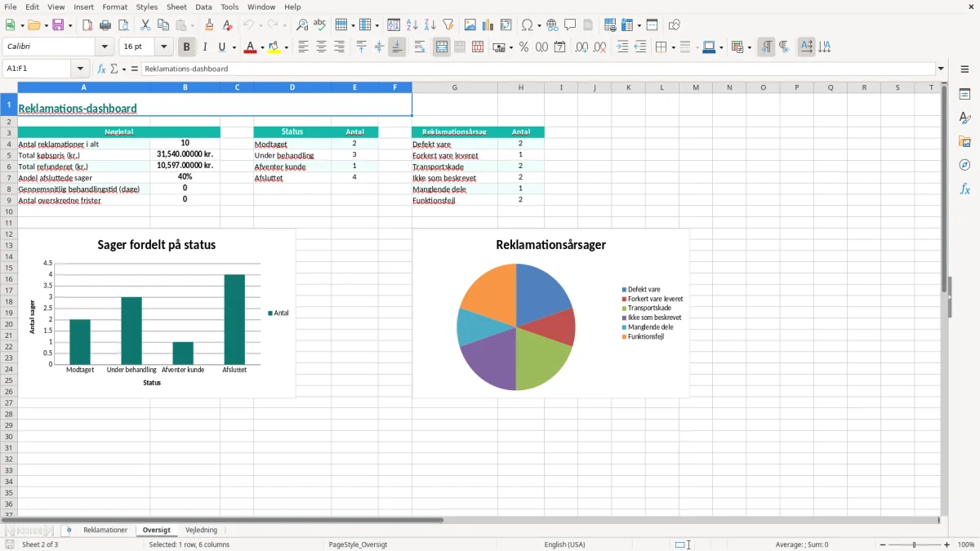Open the Borders dropdown arrow
This screenshot has width=980, height=551.
click(672, 47)
